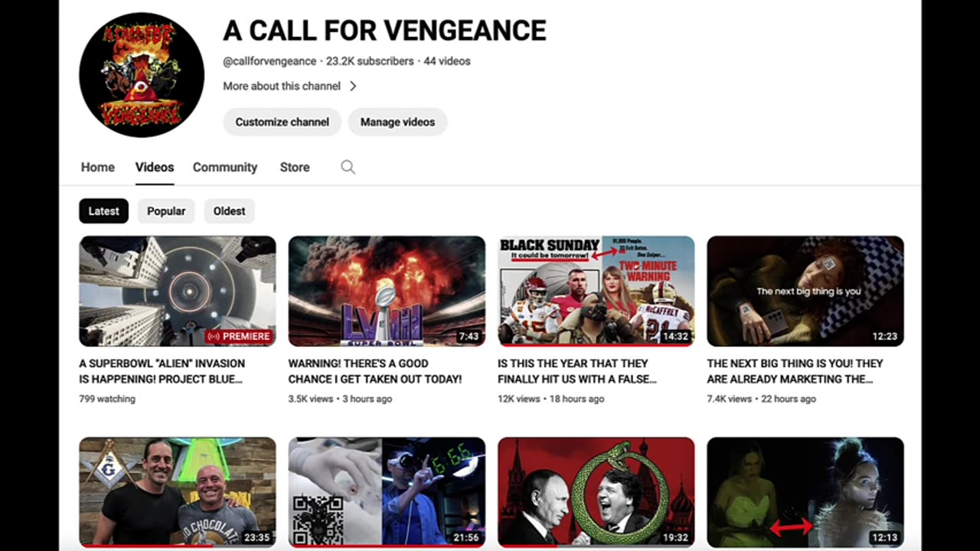The image size is (980, 551).
Task: Open the channel search magnifier icon
Action: click(348, 167)
